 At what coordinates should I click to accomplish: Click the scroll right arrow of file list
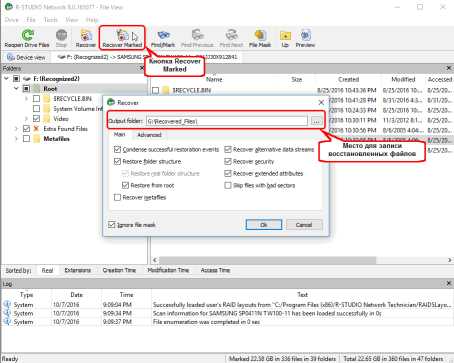(x=449, y=260)
